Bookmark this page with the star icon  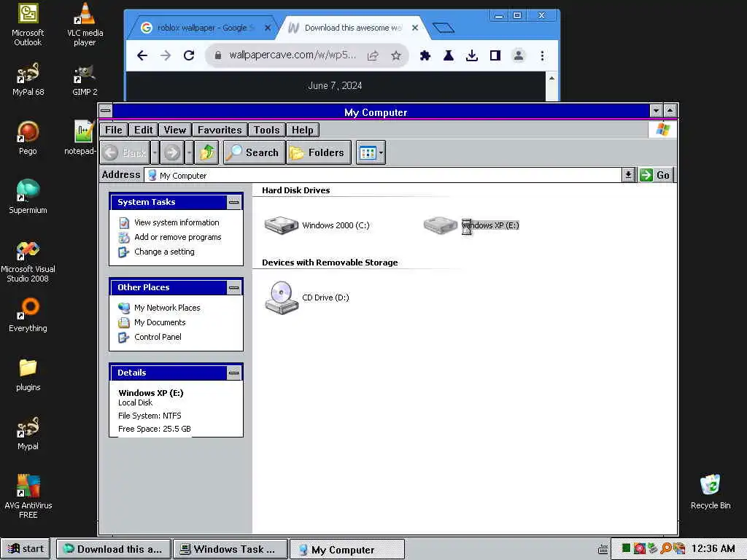tap(396, 55)
